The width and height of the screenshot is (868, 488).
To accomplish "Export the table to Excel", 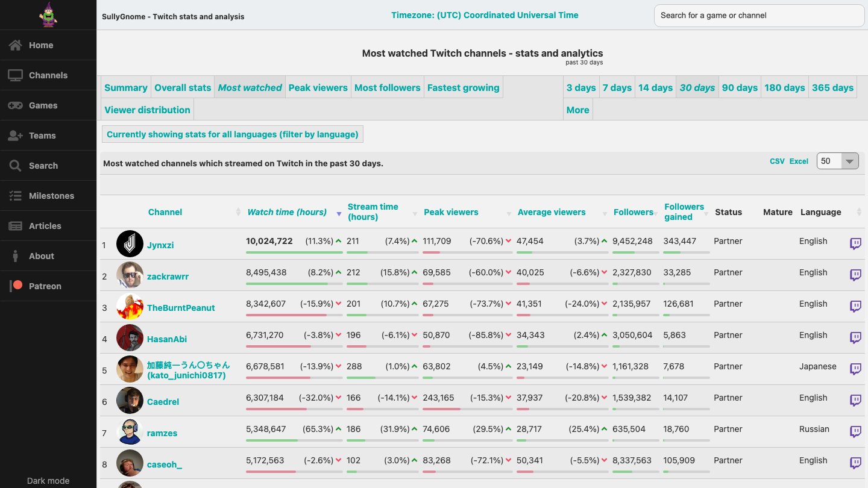I will 799,161.
